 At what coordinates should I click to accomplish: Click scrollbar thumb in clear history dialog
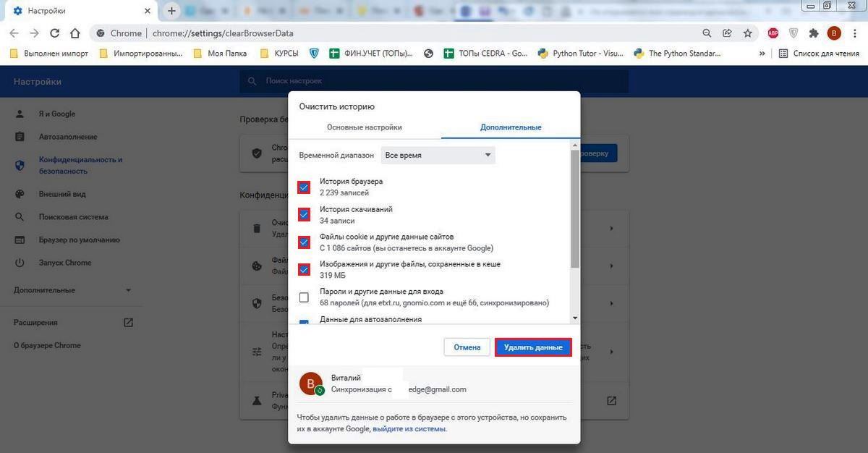575,208
